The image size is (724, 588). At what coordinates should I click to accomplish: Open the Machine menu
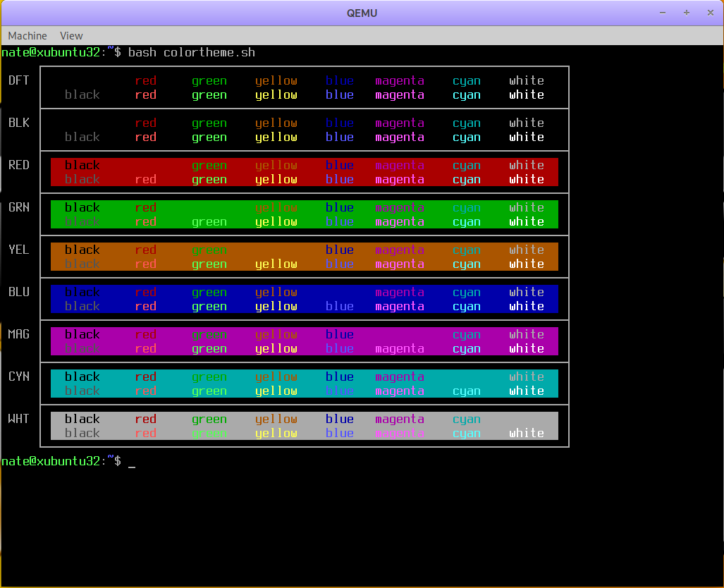pos(27,36)
